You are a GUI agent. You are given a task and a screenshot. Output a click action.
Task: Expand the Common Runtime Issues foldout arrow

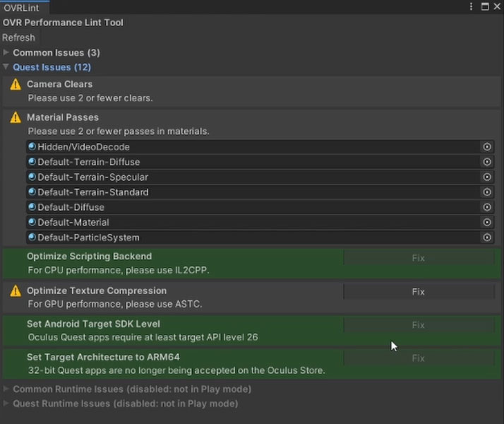[6, 389]
